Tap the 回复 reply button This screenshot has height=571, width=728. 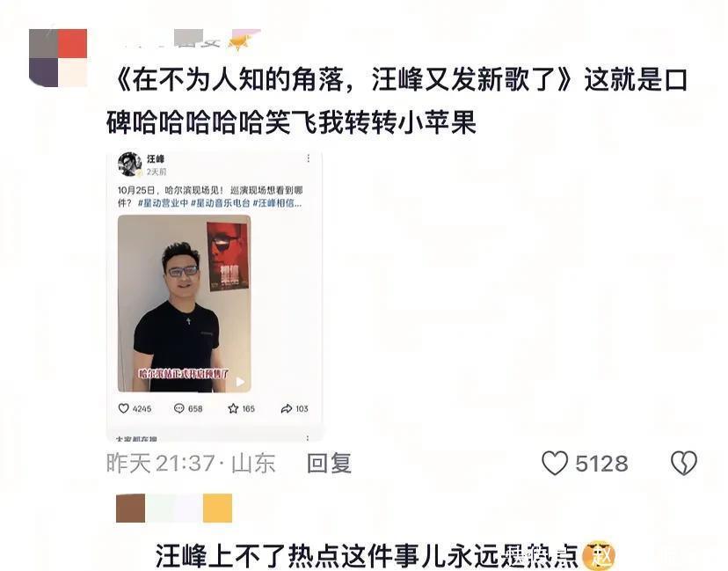329,463
